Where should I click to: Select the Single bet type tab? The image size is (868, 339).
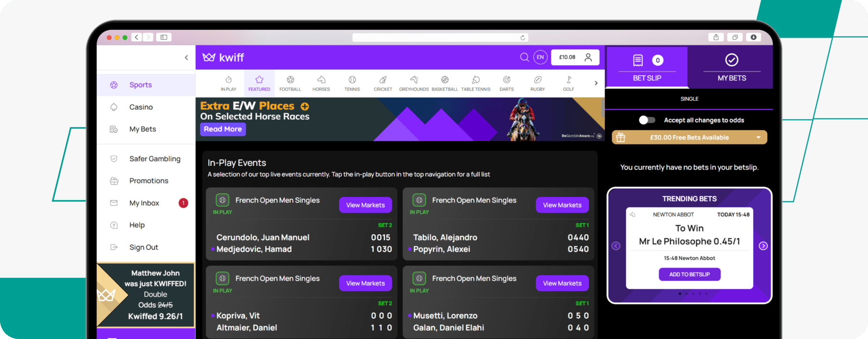(689, 99)
